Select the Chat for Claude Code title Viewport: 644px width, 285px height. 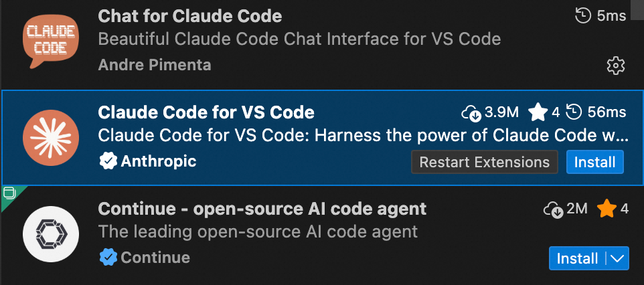click(x=190, y=15)
